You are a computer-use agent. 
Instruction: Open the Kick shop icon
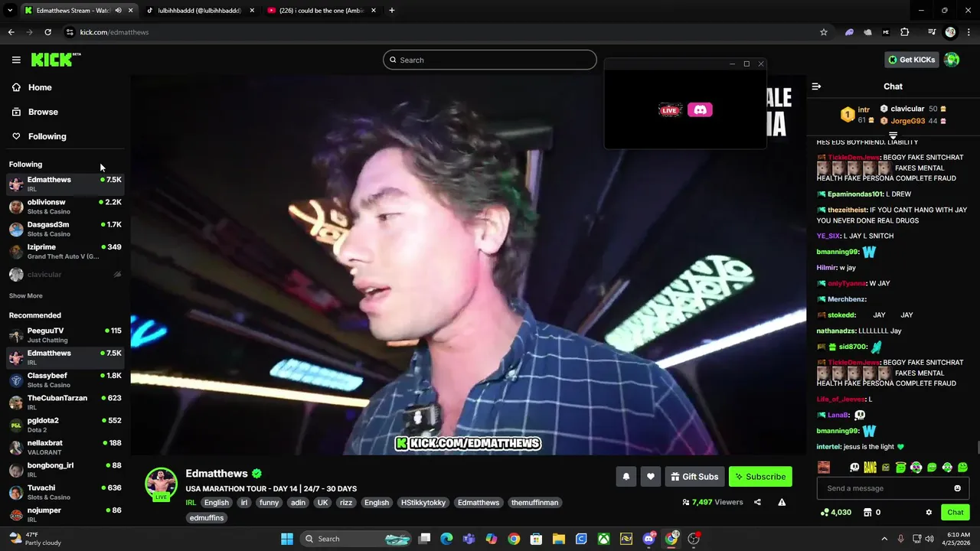867,512
